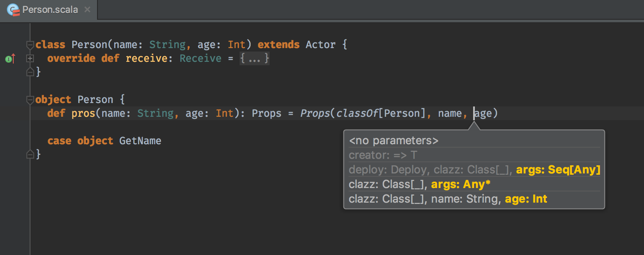
Task: Collapse the object Person fold marker
Action: pos(30,100)
